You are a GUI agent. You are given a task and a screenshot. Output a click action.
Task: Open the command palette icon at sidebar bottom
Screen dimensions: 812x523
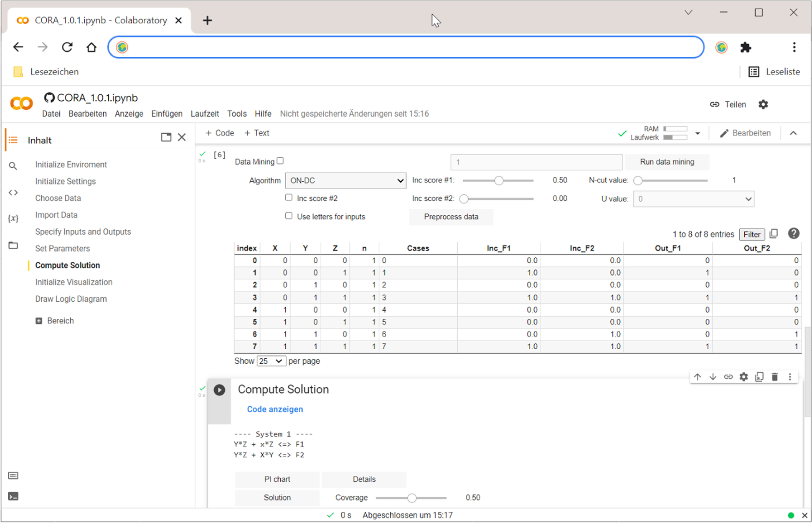(x=13, y=475)
